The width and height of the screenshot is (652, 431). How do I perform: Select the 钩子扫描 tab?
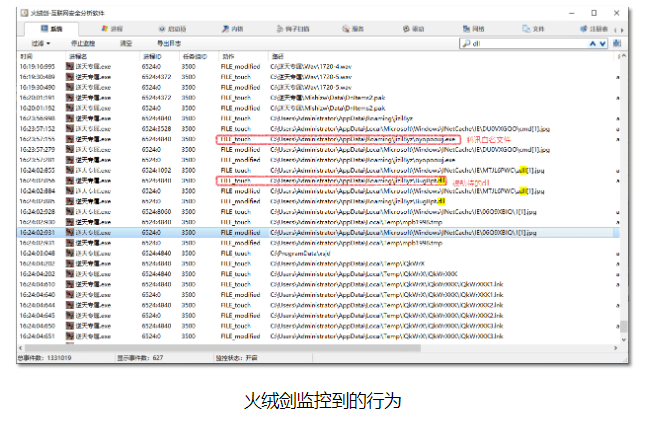pyautogui.click(x=293, y=29)
